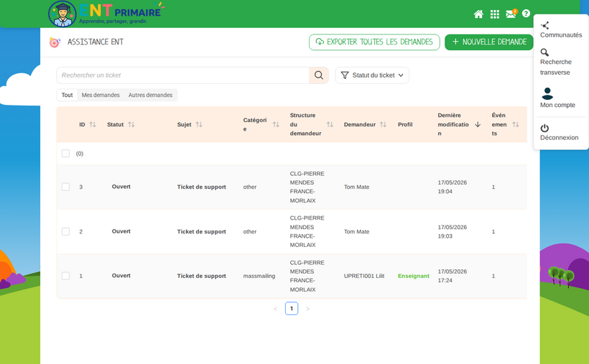The image size is (589, 364).
Task: Toggle Dernière modification sort arrow
Action: click(478, 124)
